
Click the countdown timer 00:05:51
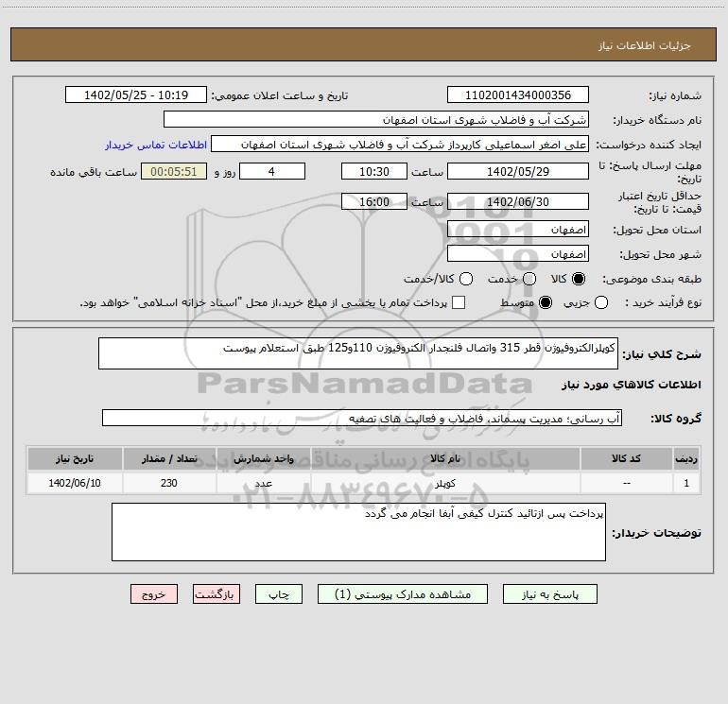tap(174, 171)
